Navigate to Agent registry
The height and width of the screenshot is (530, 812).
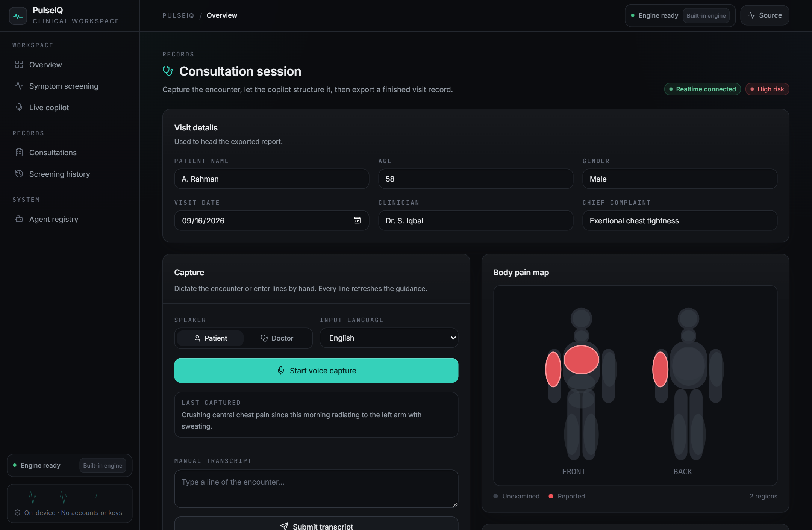coord(70,219)
